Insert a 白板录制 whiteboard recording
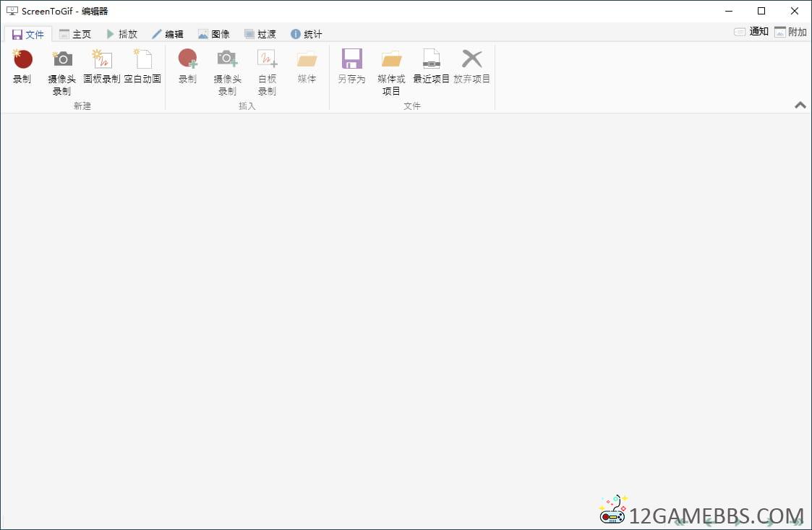 267,60
